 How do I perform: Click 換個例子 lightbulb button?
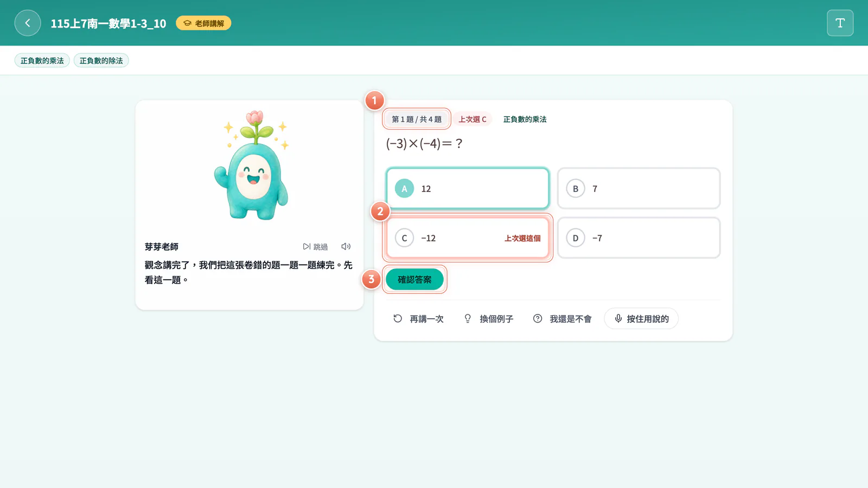coord(489,319)
